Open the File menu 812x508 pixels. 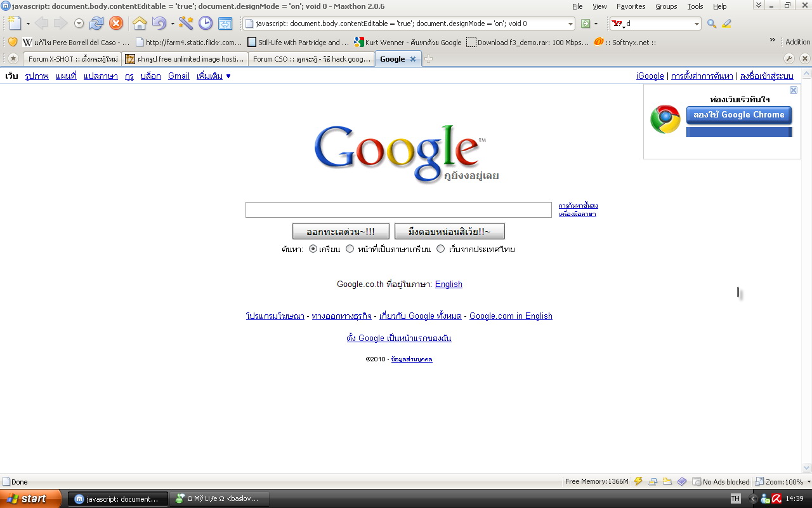pyautogui.click(x=577, y=6)
